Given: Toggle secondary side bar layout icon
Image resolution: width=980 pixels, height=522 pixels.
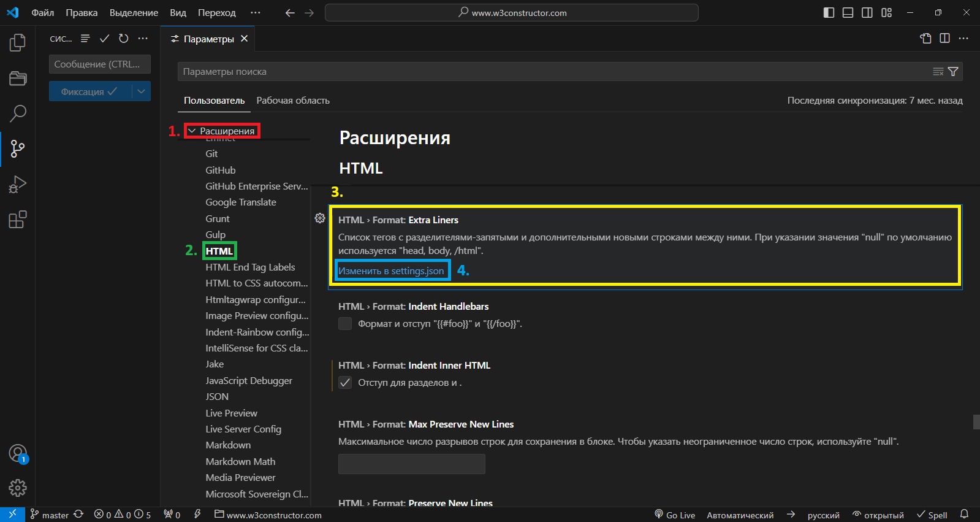Looking at the screenshot, I should point(867,13).
